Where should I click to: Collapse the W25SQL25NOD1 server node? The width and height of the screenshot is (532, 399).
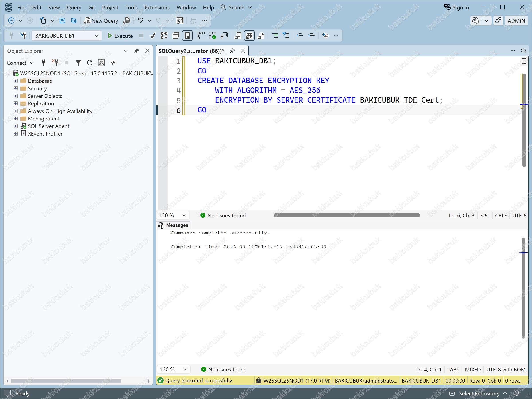(8, 73)
